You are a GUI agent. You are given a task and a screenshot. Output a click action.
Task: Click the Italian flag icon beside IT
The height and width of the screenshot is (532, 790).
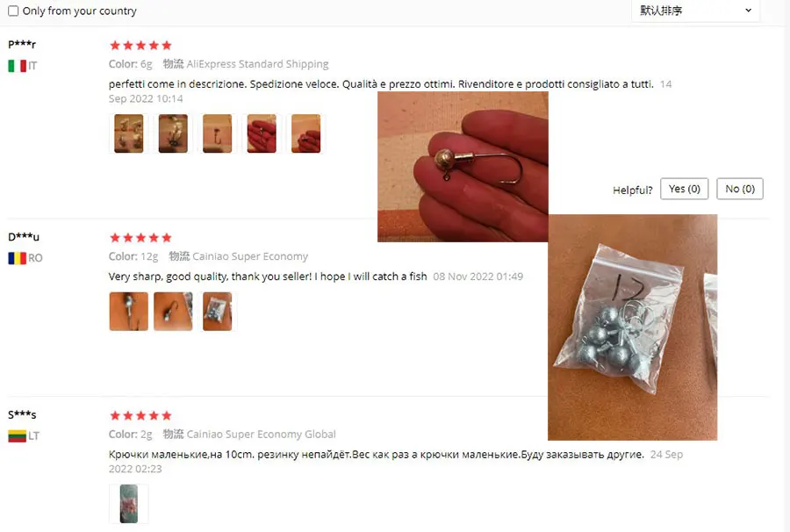(x=18, y=66)
